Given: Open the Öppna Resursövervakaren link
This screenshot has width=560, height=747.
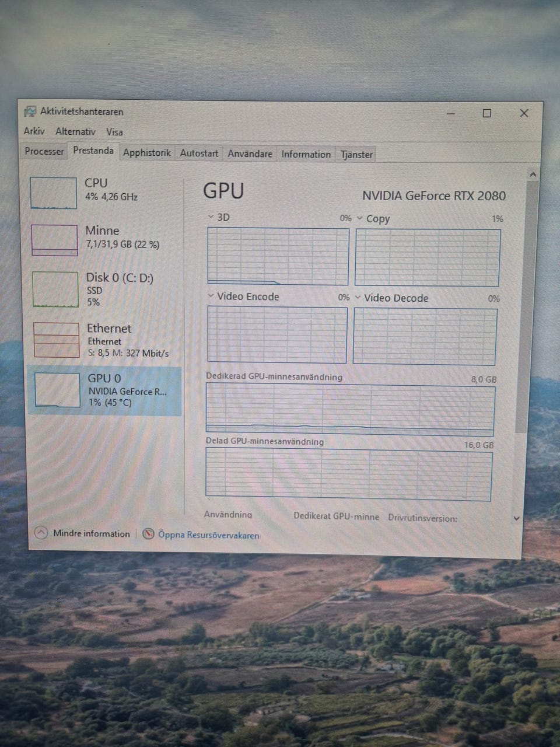Looking at the screenshot, I should 208,535.
